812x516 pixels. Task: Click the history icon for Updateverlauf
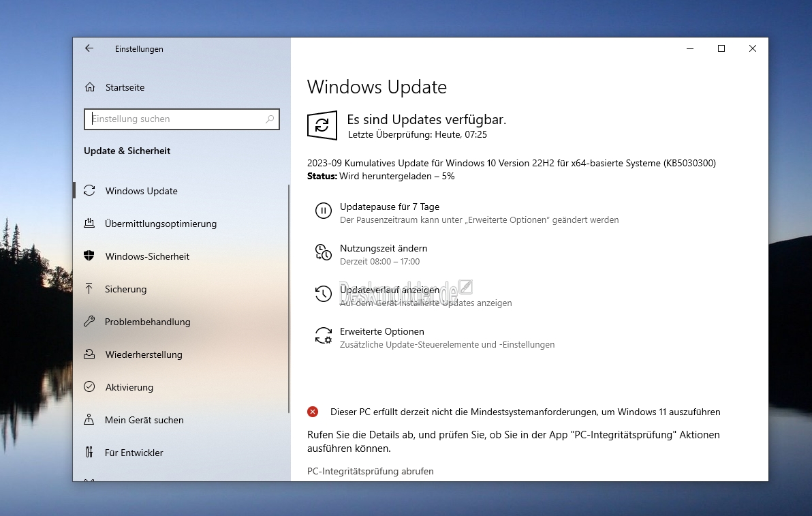click(x=324, y=294)
